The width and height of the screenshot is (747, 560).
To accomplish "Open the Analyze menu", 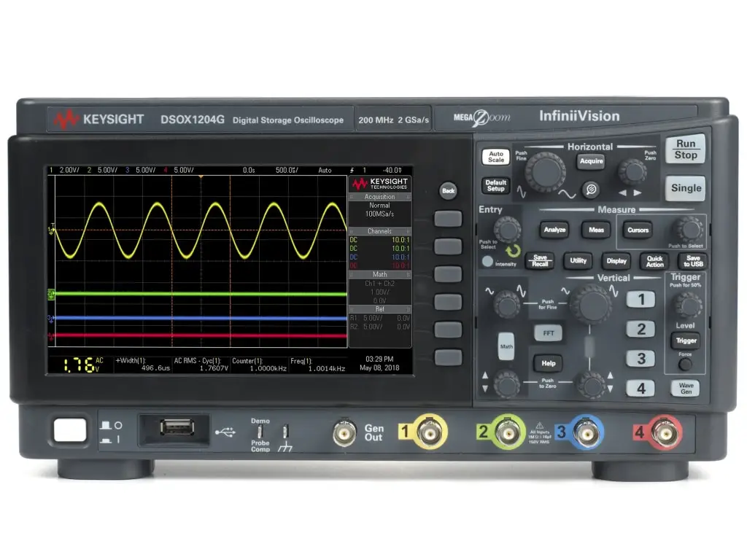I will pos(554,230).
